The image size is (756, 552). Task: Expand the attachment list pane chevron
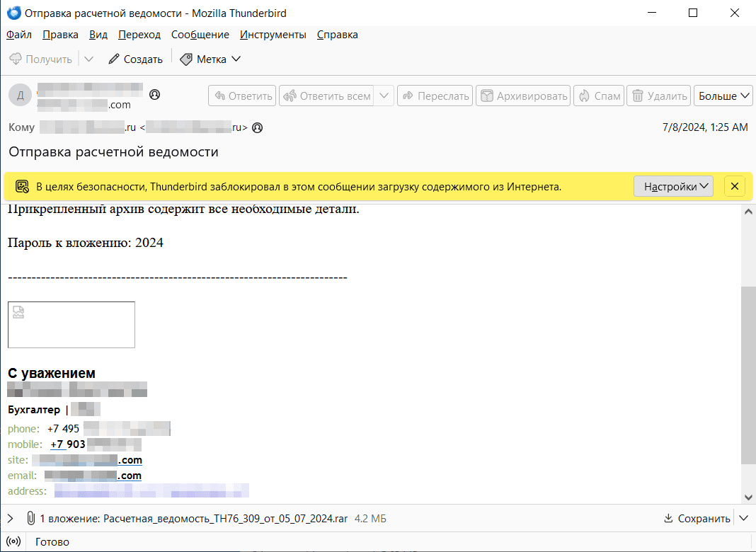tap(10, 519)
